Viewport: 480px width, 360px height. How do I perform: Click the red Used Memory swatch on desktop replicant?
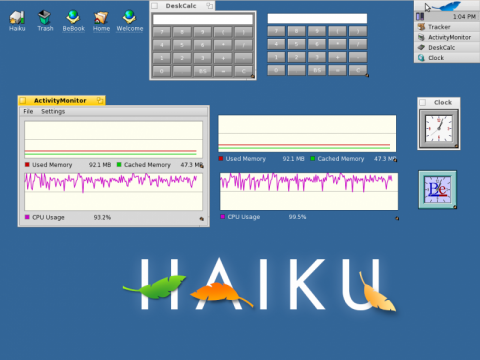[x=221, y=159]
